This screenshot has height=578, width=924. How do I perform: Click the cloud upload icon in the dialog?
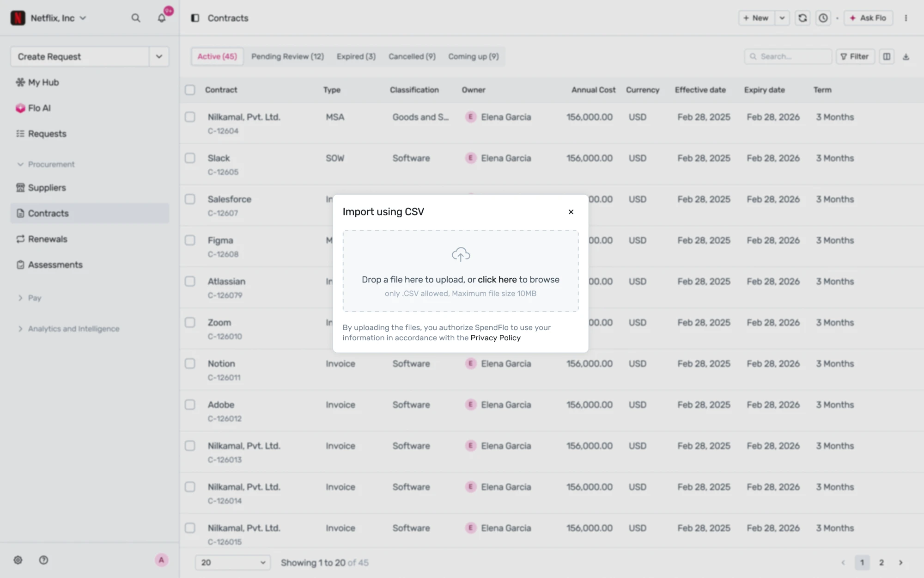tap(461, 254)
